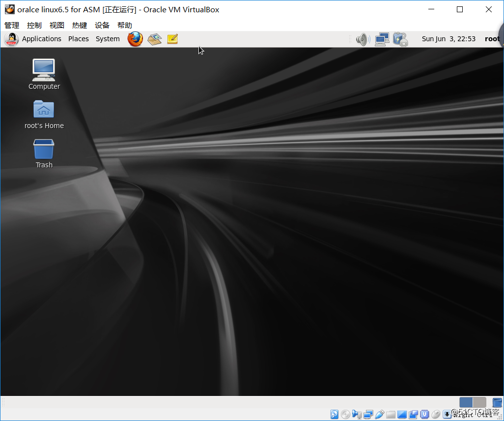
Task: Click the bottom panel left grip handle
Action: tap(3, 402)
